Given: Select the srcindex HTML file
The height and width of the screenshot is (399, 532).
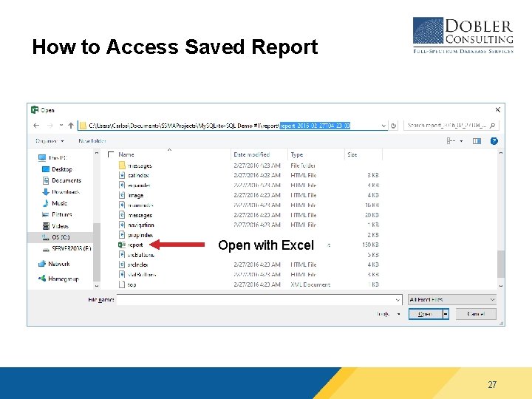Looking at the screenshot, I should pyautogui.click(x=137, y=265).
